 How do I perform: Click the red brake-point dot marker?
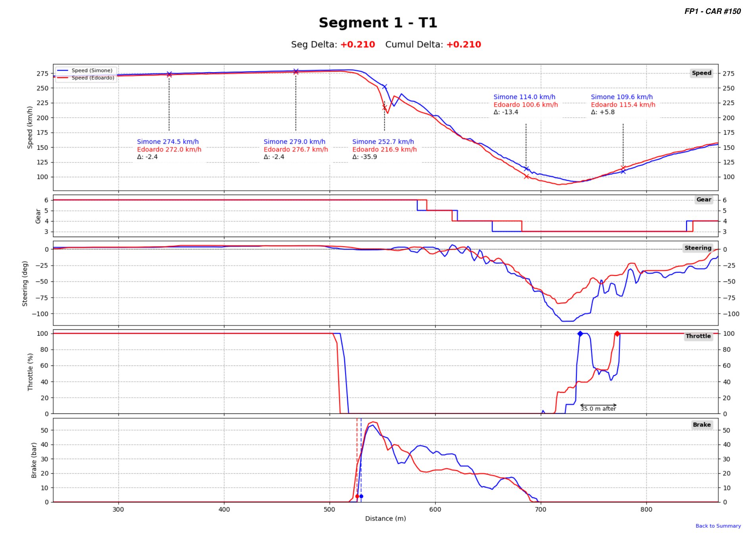(357, 496)
